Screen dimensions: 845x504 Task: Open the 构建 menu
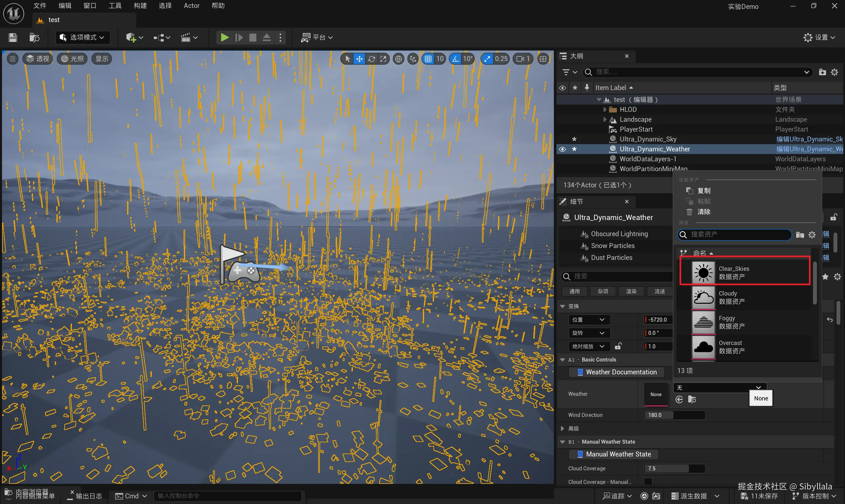pyautogui.click(x=140, y=6)
